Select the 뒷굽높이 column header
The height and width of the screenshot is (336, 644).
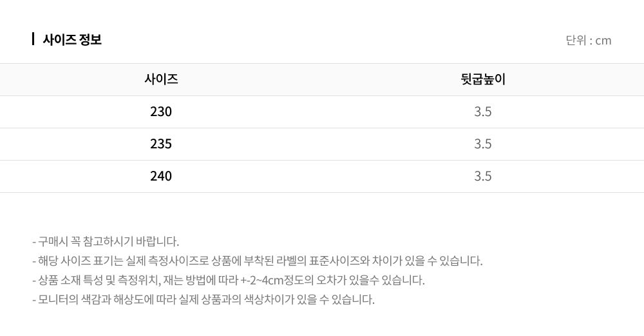click(x=483, y=79)
